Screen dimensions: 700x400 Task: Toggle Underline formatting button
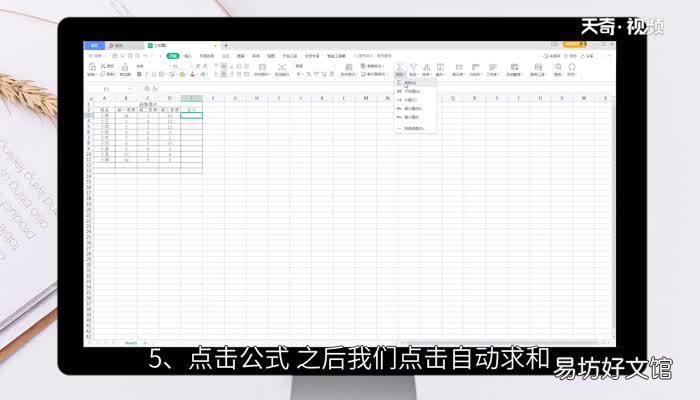coord(154,74)
